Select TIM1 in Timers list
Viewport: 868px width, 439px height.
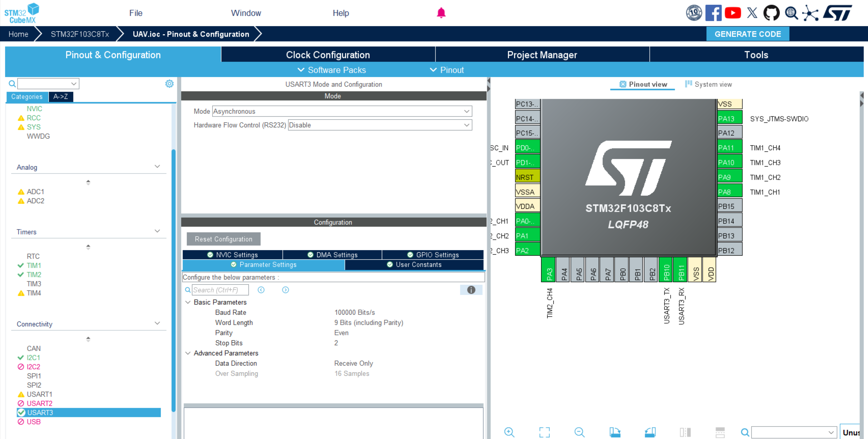[34, 265]
